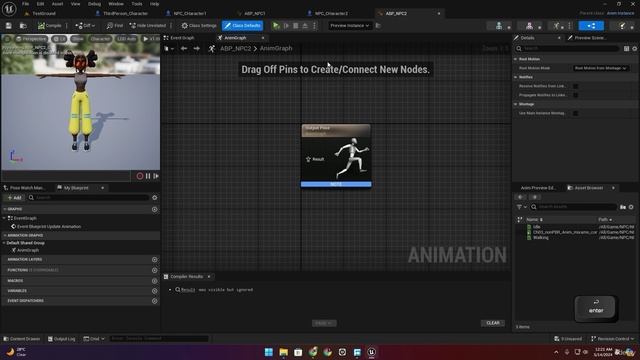
Task: Navigate forward in graph history
Action: 197,49
